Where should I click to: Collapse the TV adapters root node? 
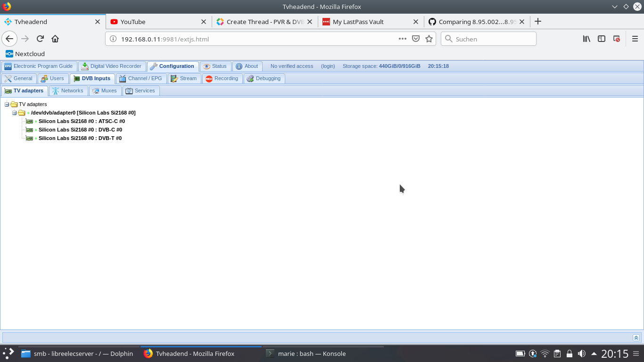(x=7, y=104)
